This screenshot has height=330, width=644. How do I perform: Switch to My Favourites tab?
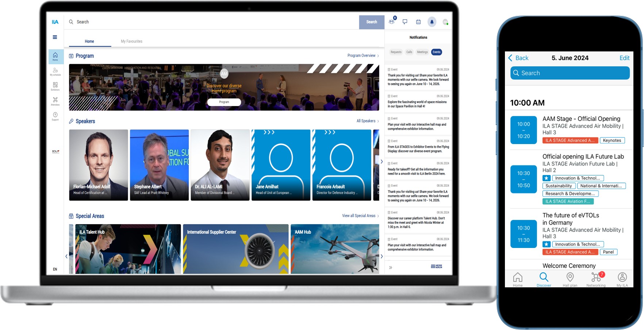131,42
